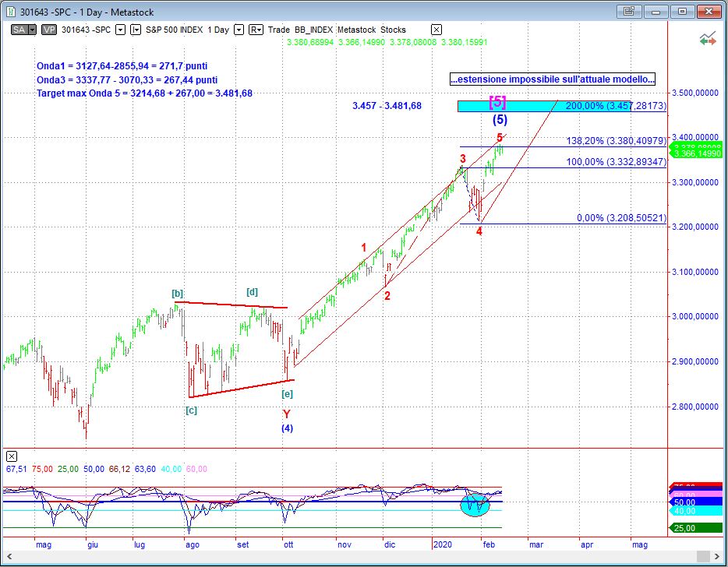This screenshot has height=567, width=728.
Task: Click the 2020 date axis label
Action: point(444,544)
